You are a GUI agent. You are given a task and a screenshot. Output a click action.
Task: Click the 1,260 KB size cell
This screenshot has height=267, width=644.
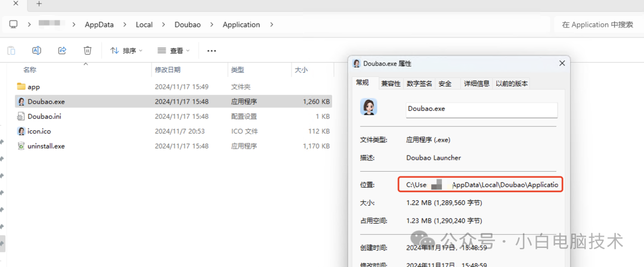[x=316, y=101]
